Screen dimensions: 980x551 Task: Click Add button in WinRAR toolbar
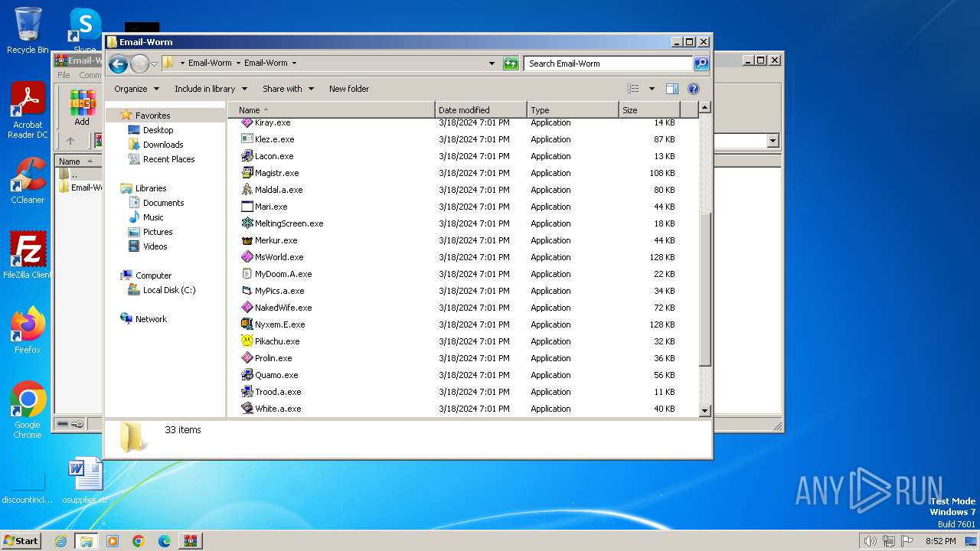point(82,108)
